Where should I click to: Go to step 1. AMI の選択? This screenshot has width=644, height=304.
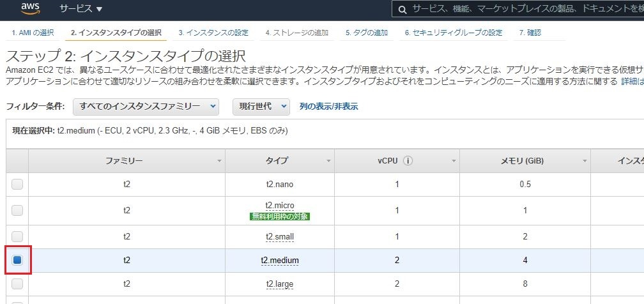click(33, 33)
